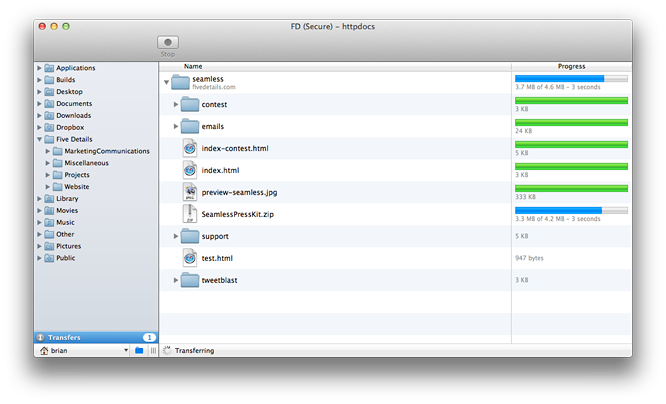Click the tweetblast folder icon
Viewport: 666px width, 404px height.
(x=189, y=280)
